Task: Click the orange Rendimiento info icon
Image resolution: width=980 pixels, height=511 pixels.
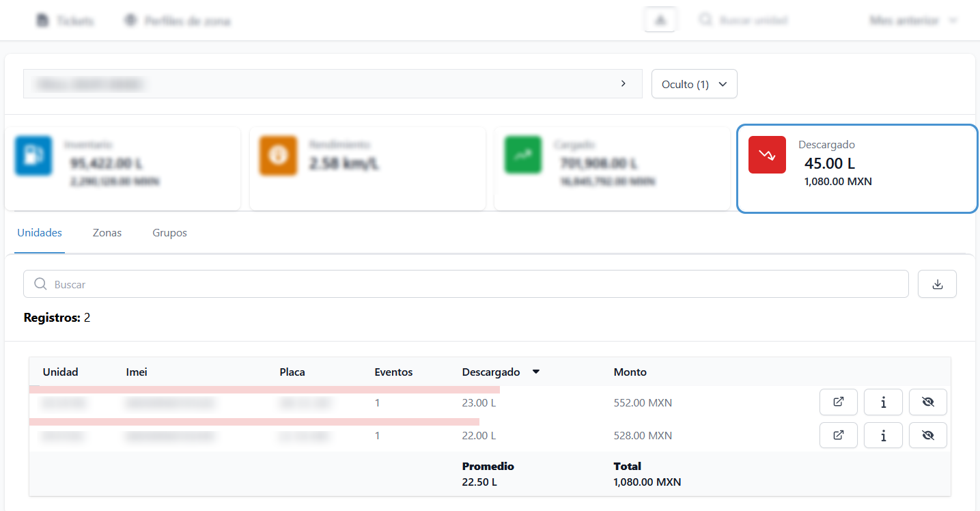Action: click(x=278, y=155)
